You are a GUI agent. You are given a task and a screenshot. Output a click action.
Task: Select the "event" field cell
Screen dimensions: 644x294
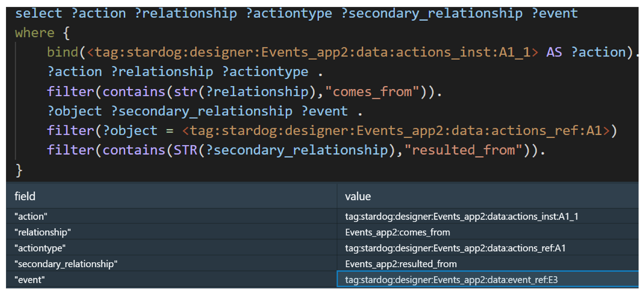pos(30,280)
